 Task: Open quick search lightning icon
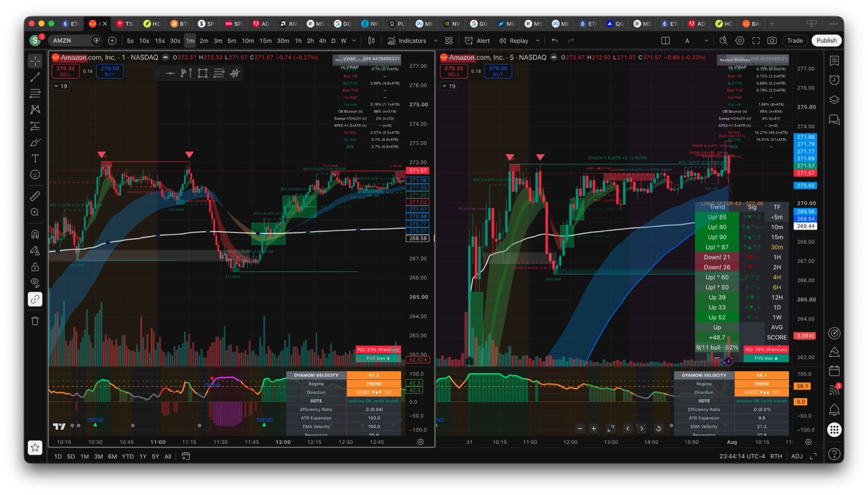point(723,41)
